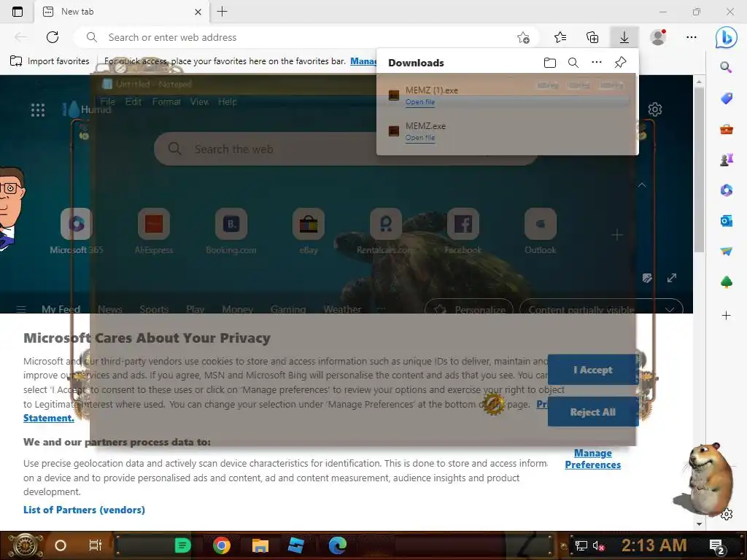This screenshot has height=560, width=747.
Task: Open Edge Settings and more menu
Action: (x=692, y=37)
